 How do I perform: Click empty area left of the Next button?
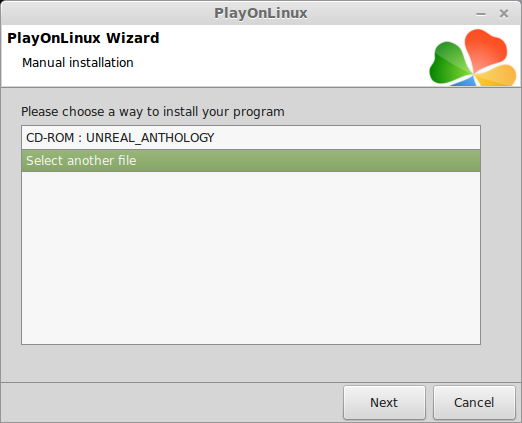pyautogui.click(x=172, y=402)
